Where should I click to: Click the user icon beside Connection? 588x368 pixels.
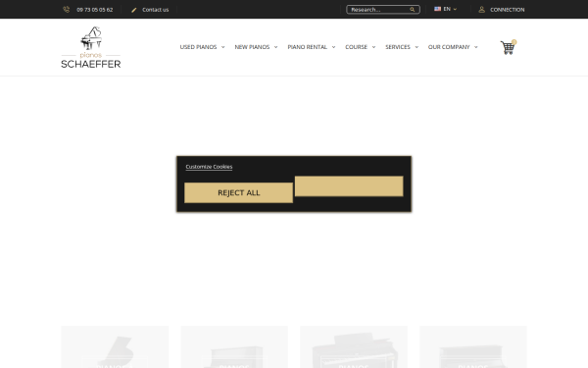click(x=482, y=10)
